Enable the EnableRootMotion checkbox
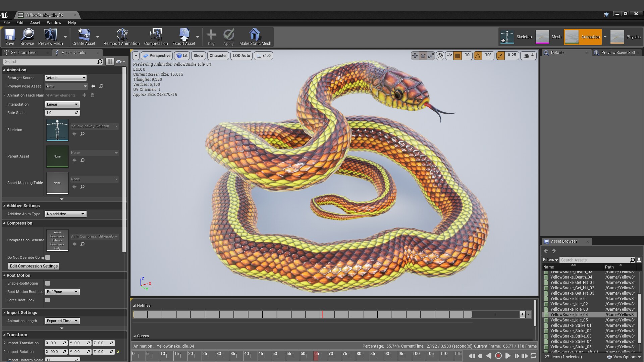 pos(47,283)
